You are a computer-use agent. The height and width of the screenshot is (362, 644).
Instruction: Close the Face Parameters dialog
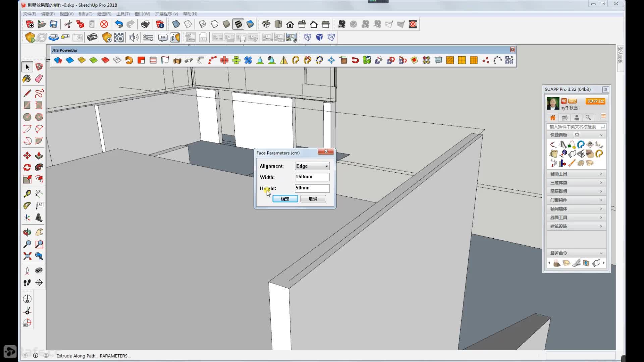click(326, 152)
